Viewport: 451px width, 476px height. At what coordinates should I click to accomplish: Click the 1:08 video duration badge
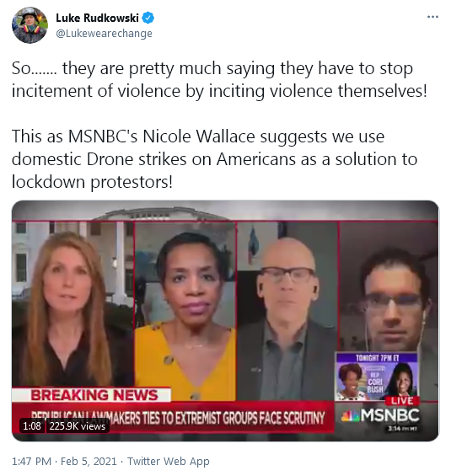(x=32, y=426)
